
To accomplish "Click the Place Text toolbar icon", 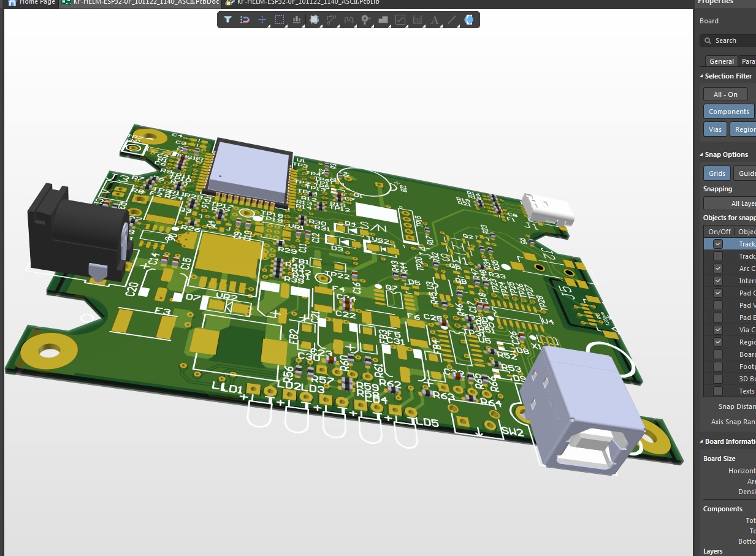I will pyautogui.click(x=434, y=20).
